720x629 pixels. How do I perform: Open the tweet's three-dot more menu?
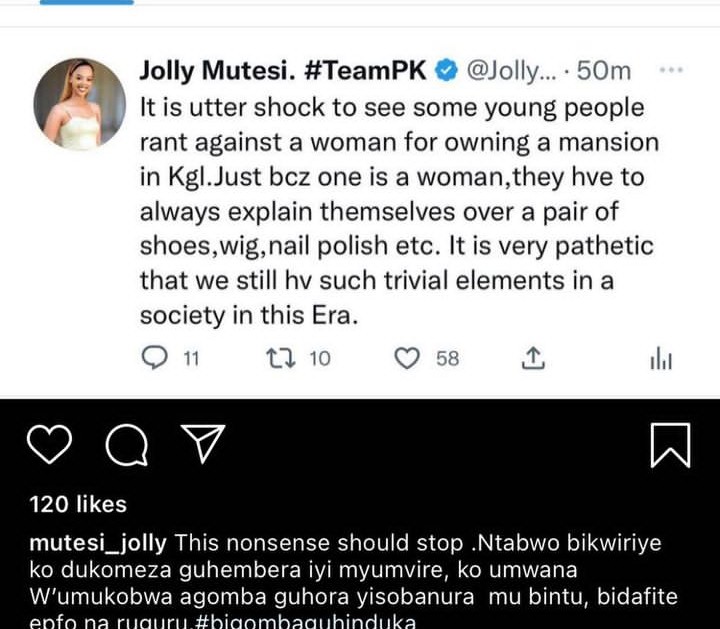point(672,71)
